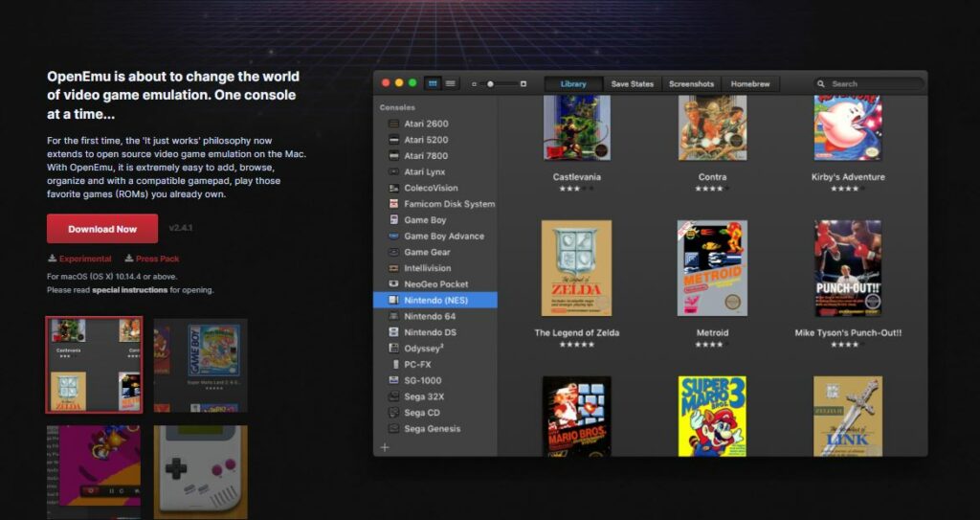The height and width of the screenshot is (520, 980).
Task: Select Atari 5200 console
Action: coord(435,140)
